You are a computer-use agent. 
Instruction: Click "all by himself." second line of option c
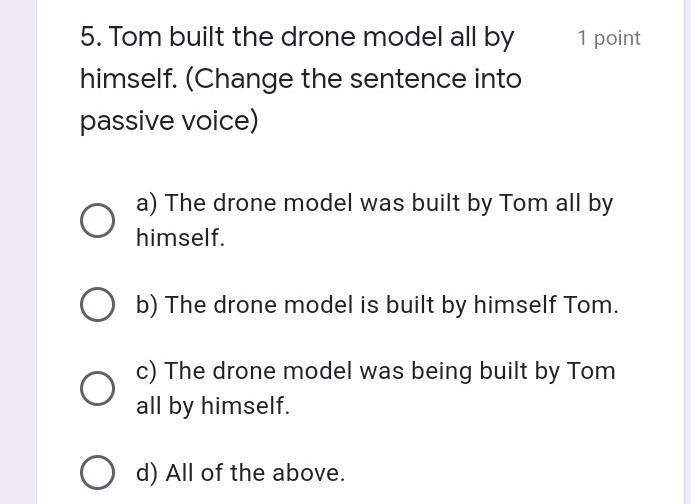click(213, 406)
